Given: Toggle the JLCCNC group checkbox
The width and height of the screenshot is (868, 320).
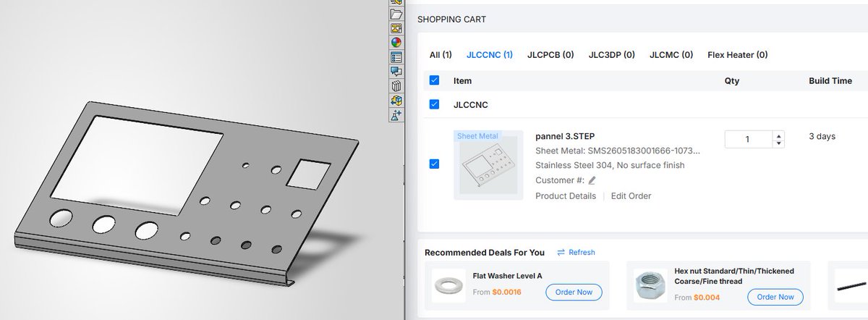Looking at the screenshot, I should [x=434, y=104].
